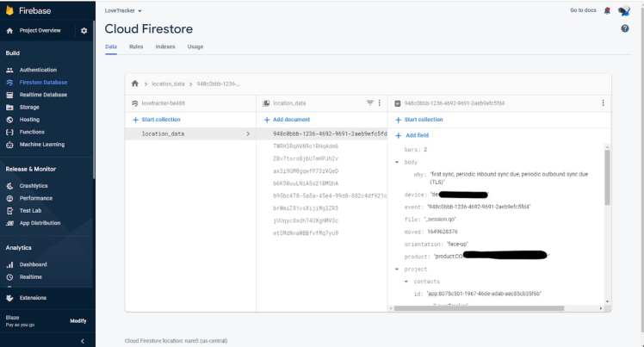Select location_data collection in tree
The height and width of the screenshot is (347, 644).
click(164, 134)
